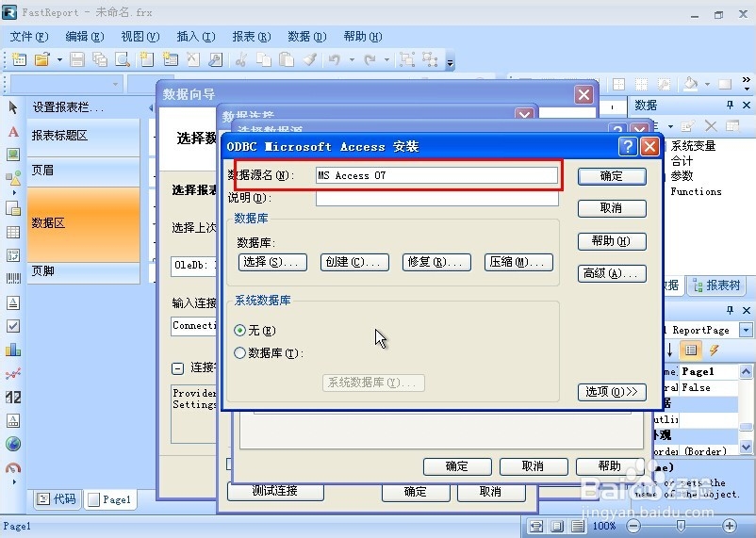Select the globe Map object tool
Screen dimensions: 756x538
pos(13,444)
